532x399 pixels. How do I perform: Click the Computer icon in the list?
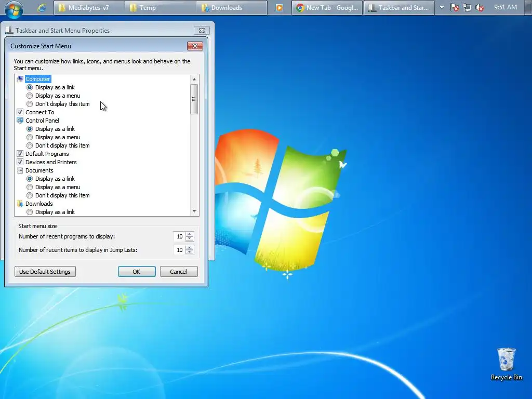[20, 79]
